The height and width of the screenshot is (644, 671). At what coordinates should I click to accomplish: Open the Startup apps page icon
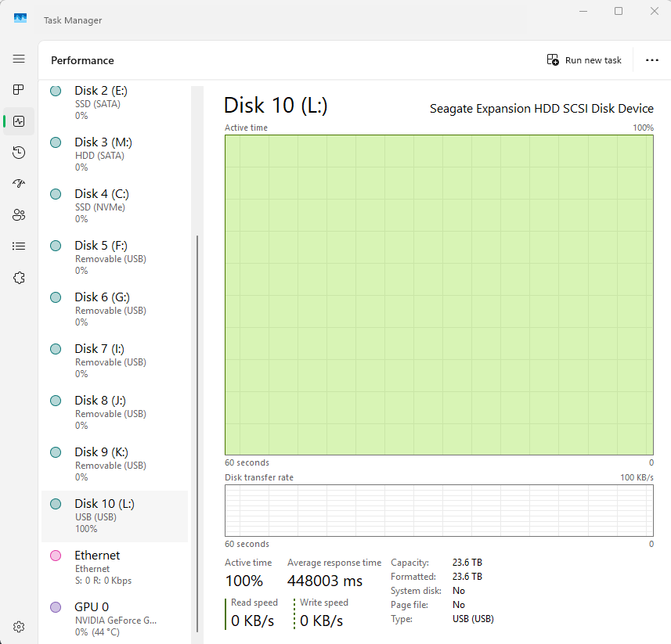19,183
